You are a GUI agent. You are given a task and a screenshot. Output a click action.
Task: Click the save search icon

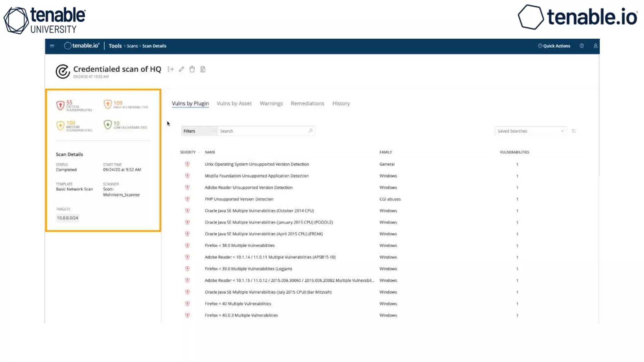click(x=574, y=131)
